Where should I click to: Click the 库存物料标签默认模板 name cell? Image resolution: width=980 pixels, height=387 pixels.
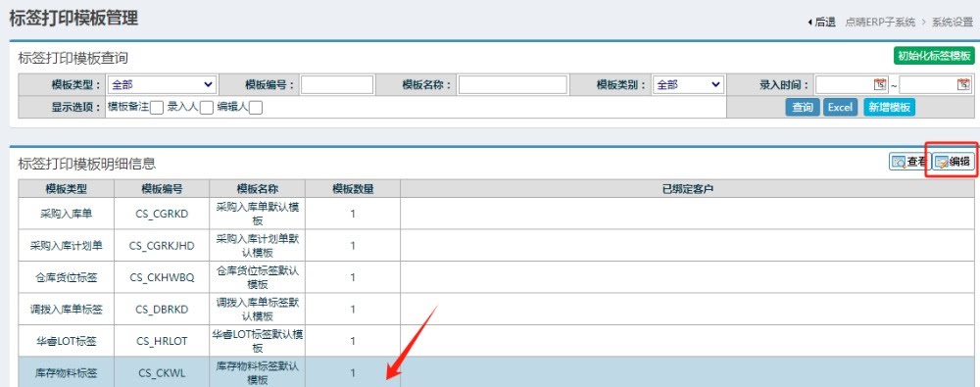coord(258,373)
